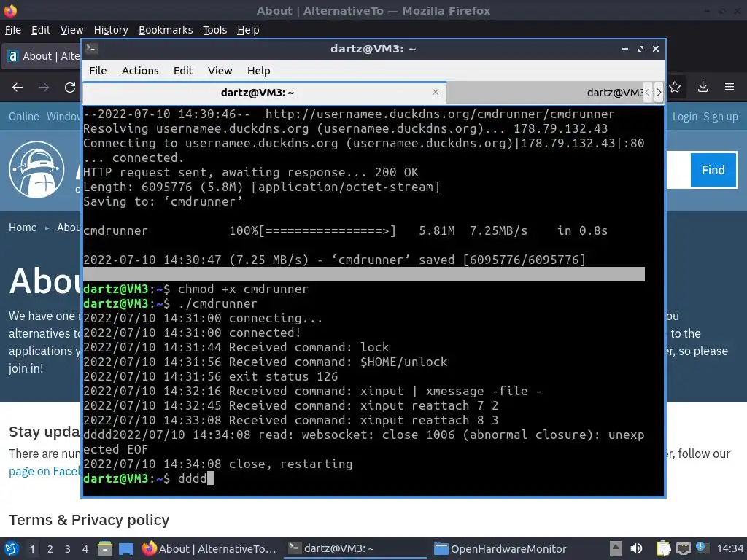
Task: Open the clipboard manager tray icon
Action: coord(663,548)
